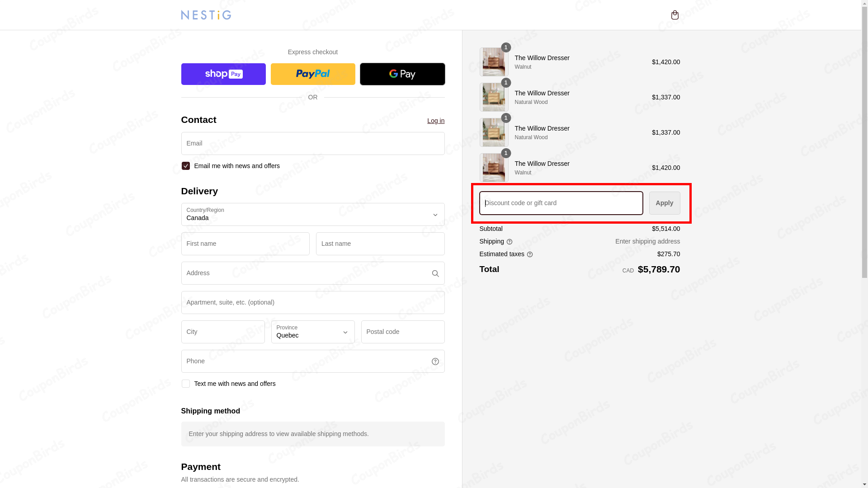Open the phone number help icon
The width and height of the screenshot is (868, 488).
pos(435,361)
